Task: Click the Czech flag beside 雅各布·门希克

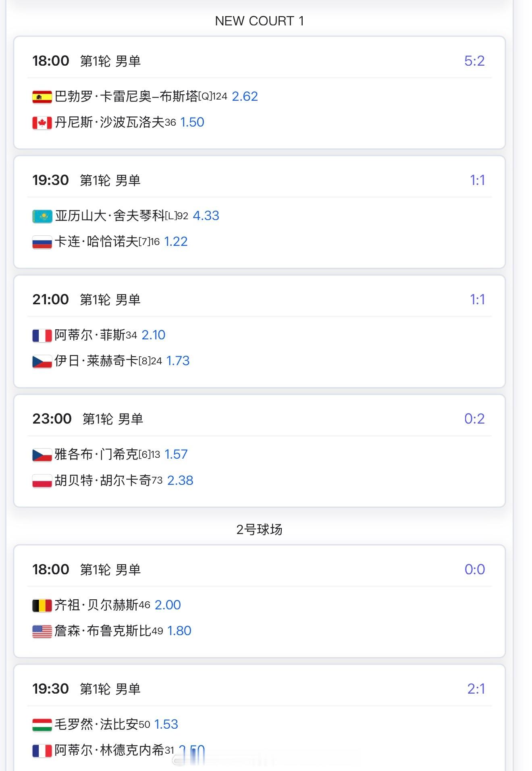Action: [x=42, y=455]
